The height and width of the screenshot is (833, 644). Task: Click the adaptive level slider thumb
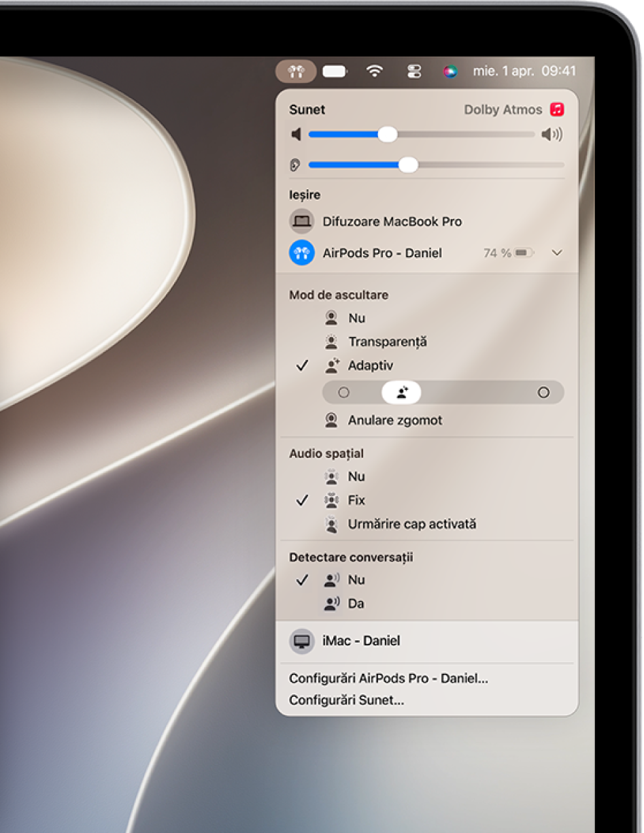click(401, 393)
